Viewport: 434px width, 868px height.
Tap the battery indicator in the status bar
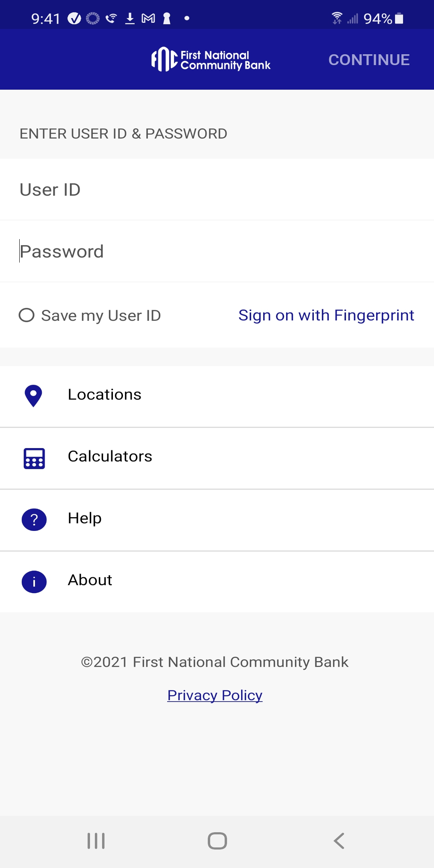[399, 18]
